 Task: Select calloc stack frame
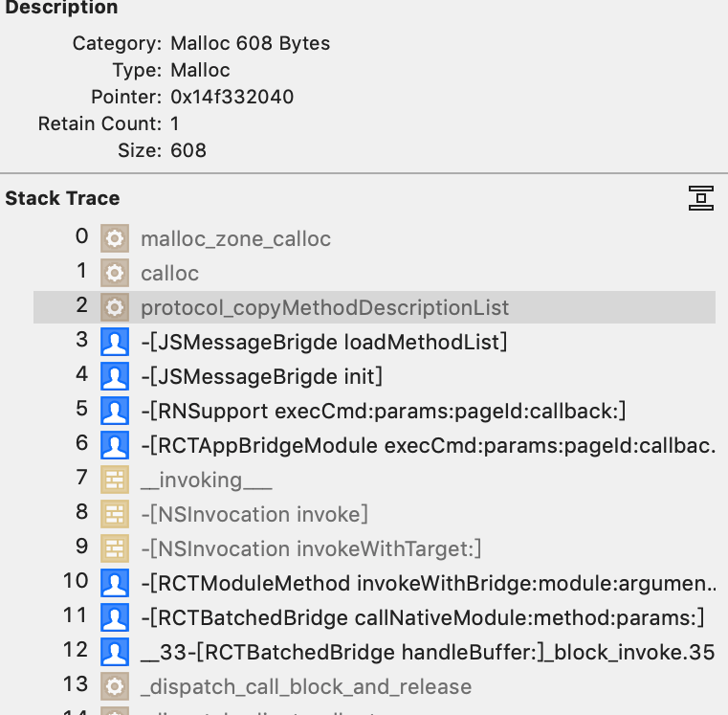(x=374, y=273)
